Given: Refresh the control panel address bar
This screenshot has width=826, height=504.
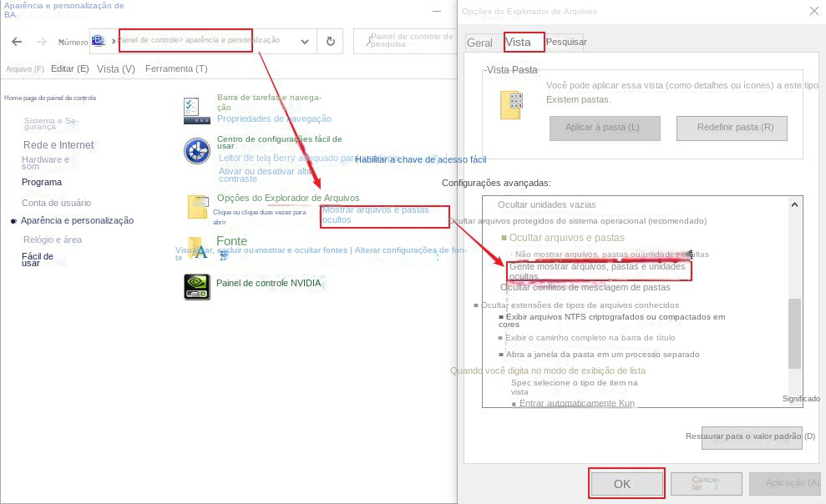Looking at the screenshot, I should [331, 42].
